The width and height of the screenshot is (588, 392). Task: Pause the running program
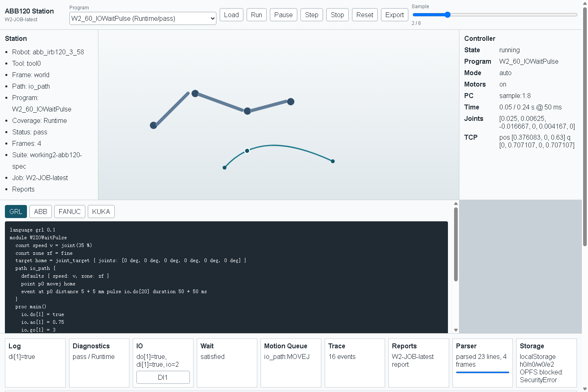[283, 15]
